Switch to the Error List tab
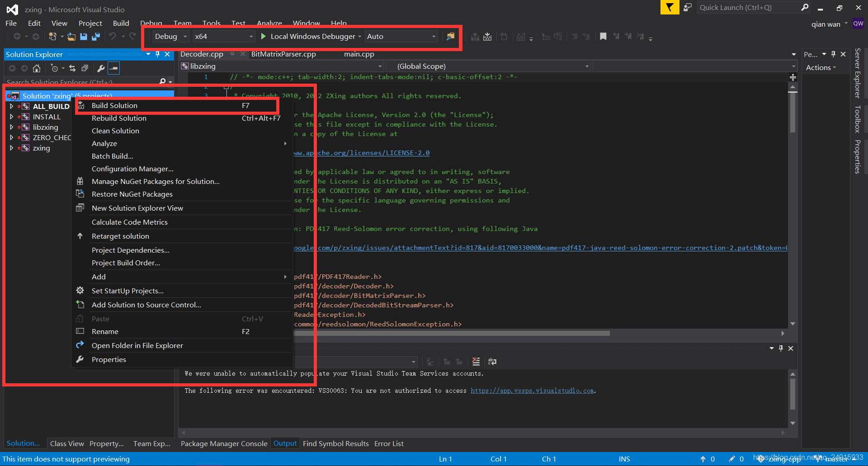Screen dimensions: 868x466 coord(389,444)
